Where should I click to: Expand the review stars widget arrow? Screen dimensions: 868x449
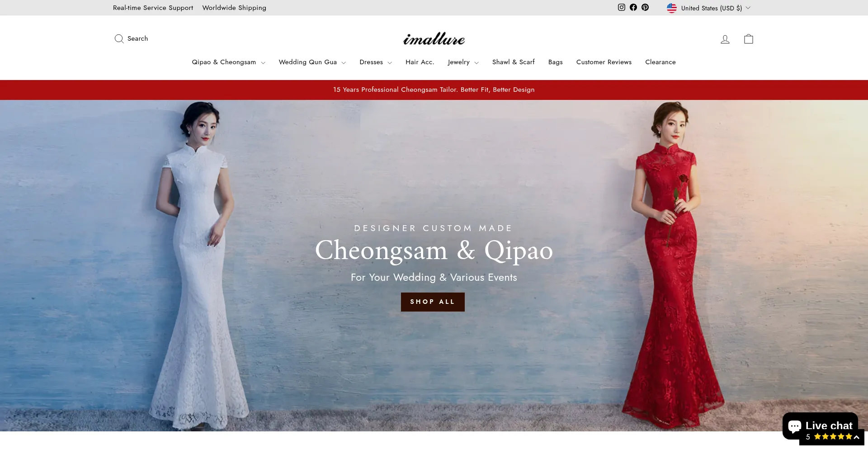pos(856,437)
